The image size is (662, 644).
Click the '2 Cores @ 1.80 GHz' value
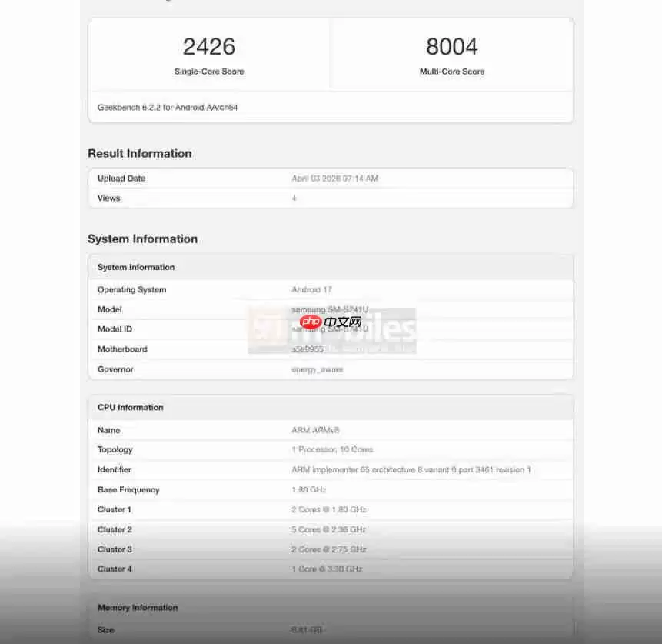pos(329,509)
